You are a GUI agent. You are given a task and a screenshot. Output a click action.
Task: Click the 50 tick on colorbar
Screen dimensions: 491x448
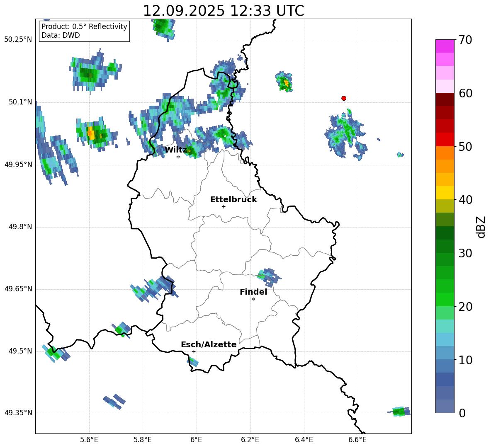point(465,146)
